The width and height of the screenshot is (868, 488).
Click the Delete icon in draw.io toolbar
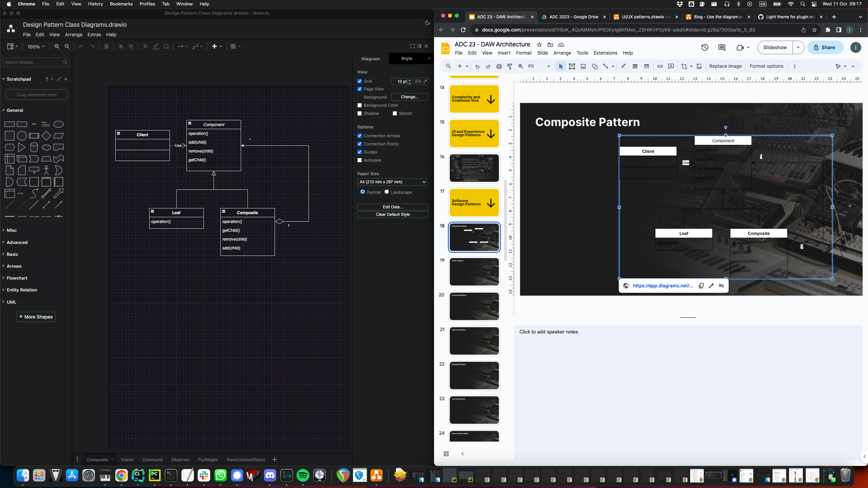106,46
